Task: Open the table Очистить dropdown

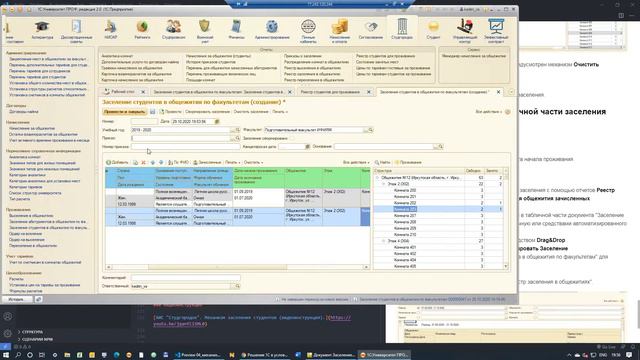Action: [253, 162]
